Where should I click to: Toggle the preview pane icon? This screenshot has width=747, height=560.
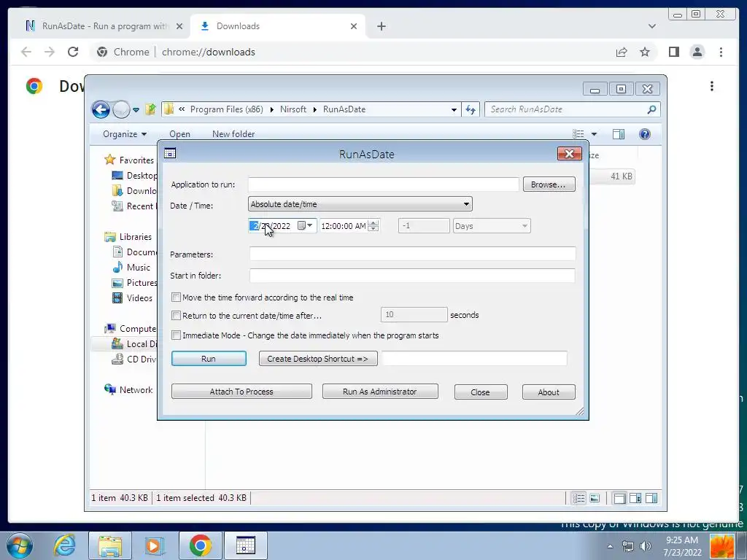tap(619, 134)
